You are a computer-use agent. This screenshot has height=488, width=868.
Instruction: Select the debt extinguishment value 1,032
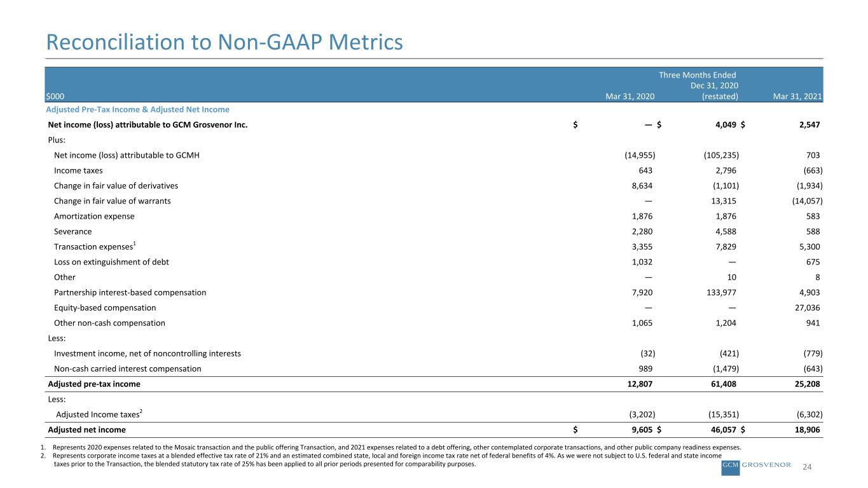pyautogui.click(x=641, y=262)
